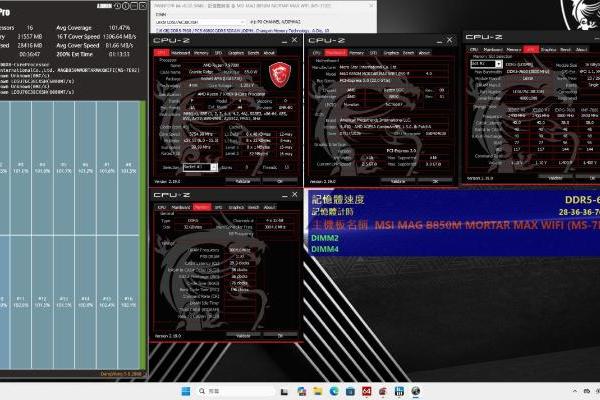Click Version 2.19.0 text in Mainboard CPU-Z window
The width and height of the screenshot is (600, 400).
click(x=322, y=181)
